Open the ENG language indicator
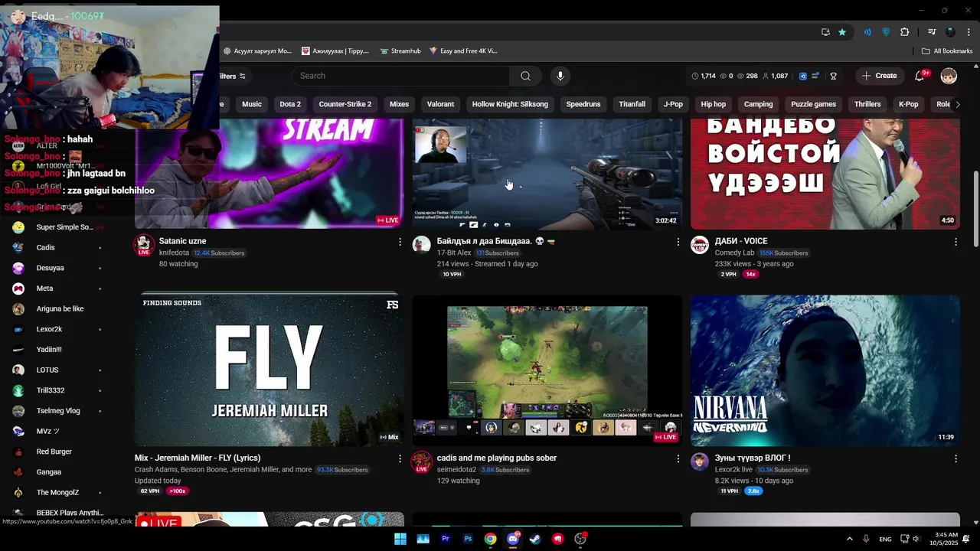Viewport: 980px width, 551px height. 885,539
